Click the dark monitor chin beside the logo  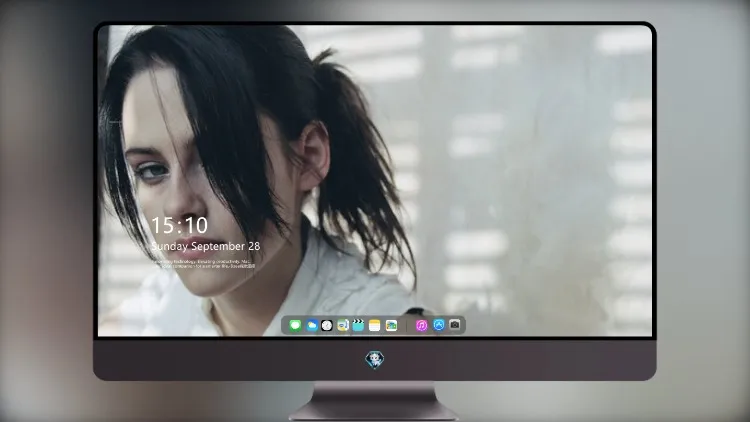[478, 360]
